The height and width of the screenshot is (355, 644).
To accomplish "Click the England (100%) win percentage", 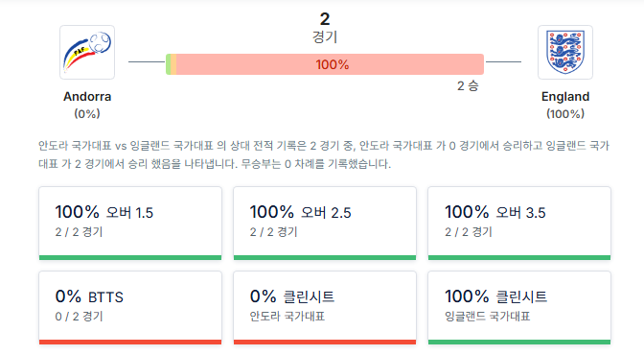I will pyautogui.click(x=565, y=114).
